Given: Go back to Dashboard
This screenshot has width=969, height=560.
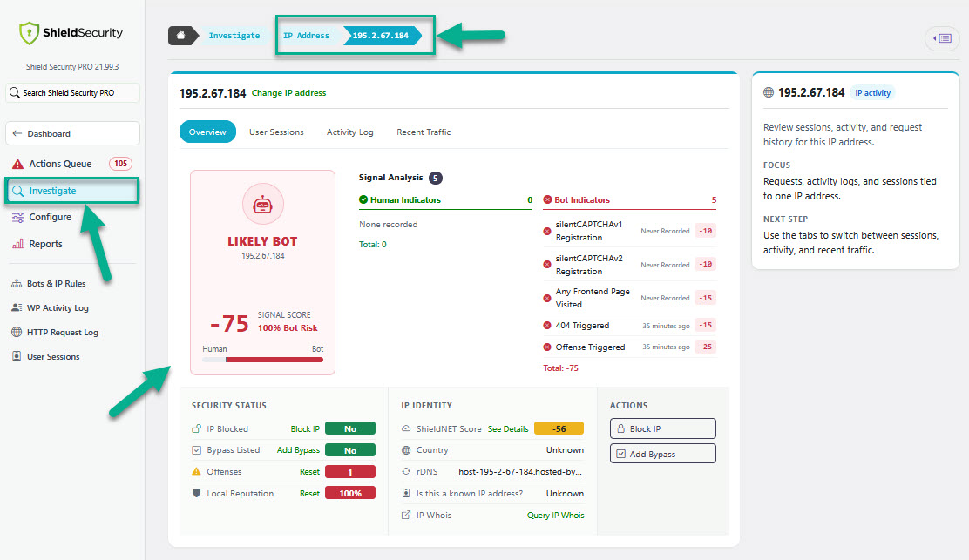Looking at the screenshot, I should pos(73,133).
